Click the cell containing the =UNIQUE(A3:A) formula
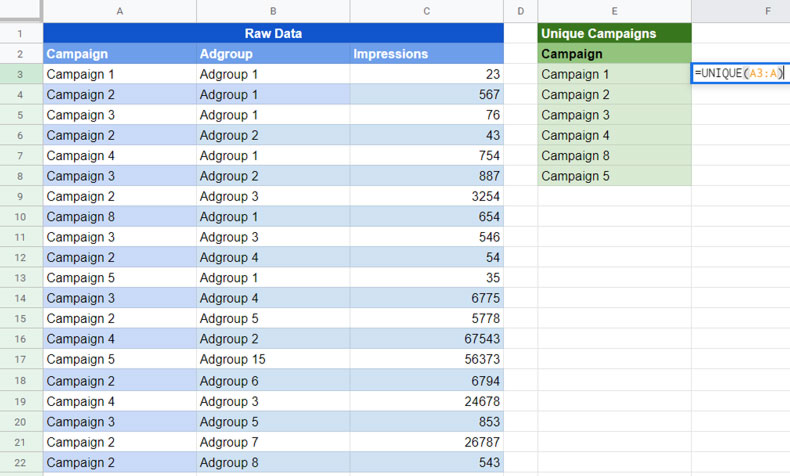The height and width of the screenshot is (476, 790). click(740, 74)
